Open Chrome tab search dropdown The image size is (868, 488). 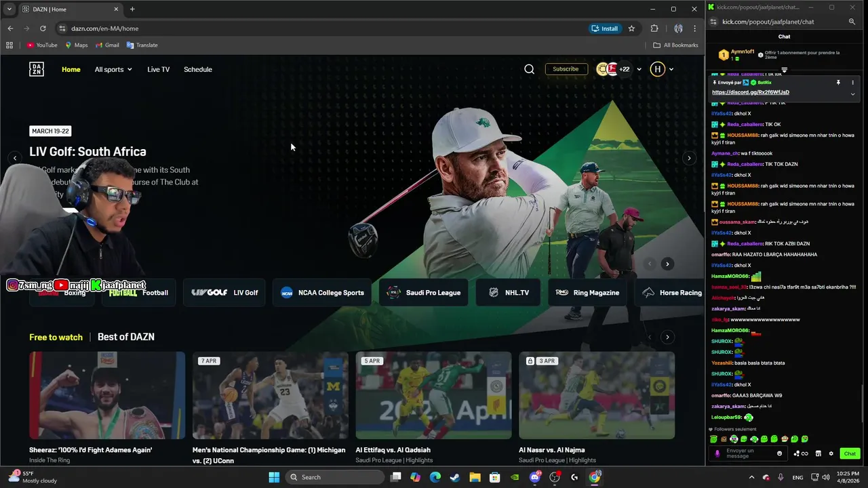(9, 9)
